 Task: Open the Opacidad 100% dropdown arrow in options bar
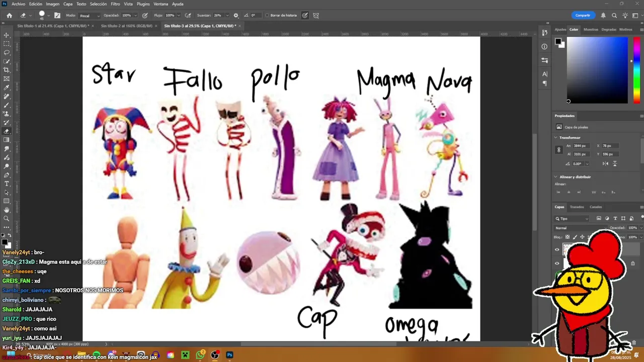(x=135, y=16)
